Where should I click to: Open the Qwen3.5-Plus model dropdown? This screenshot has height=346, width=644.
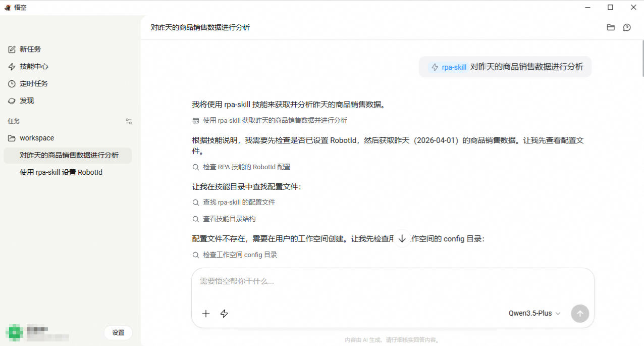pos(534,314)
